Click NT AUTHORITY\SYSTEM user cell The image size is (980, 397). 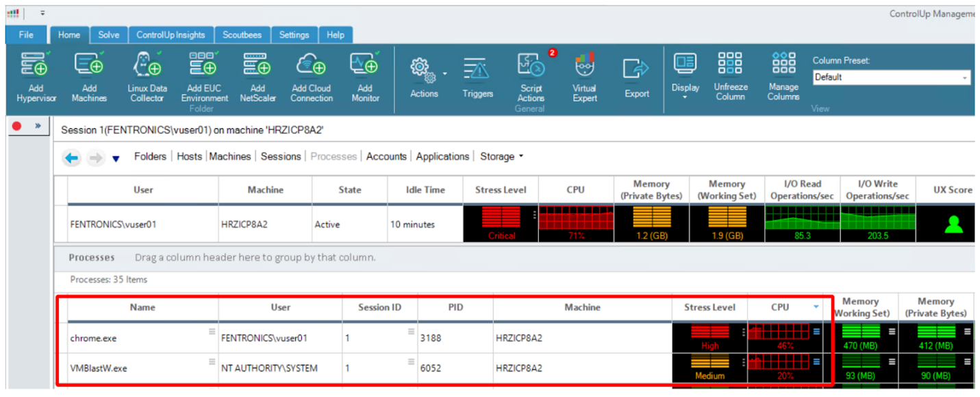[281, 368]
